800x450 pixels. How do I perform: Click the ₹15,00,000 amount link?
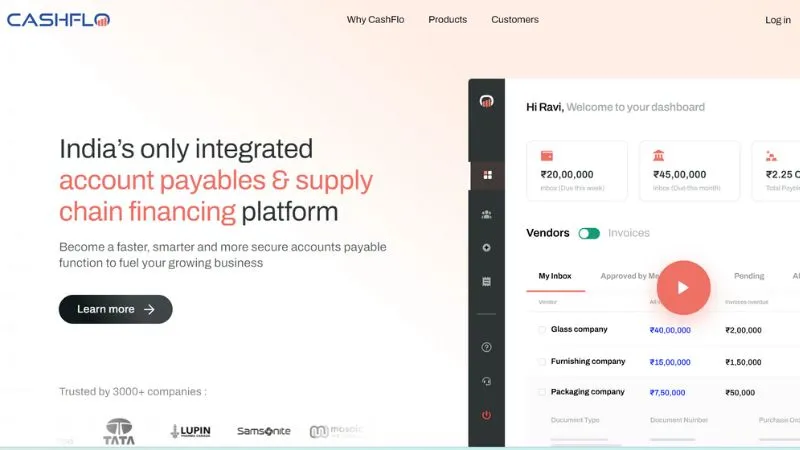(670, 362)
